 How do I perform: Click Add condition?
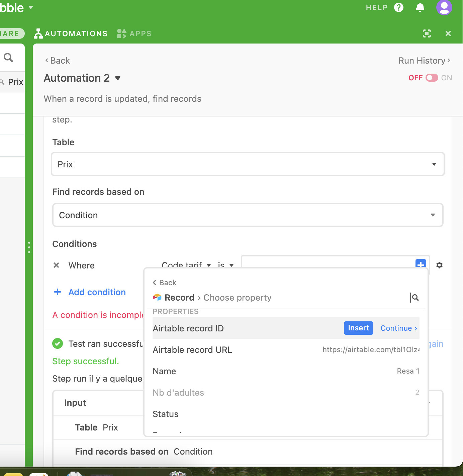(x=90, y=292)
